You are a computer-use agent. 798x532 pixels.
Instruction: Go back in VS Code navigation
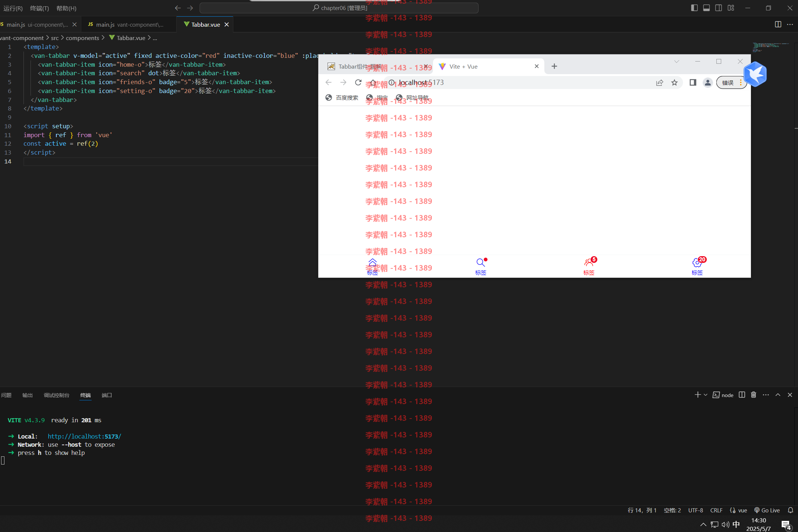178,8
